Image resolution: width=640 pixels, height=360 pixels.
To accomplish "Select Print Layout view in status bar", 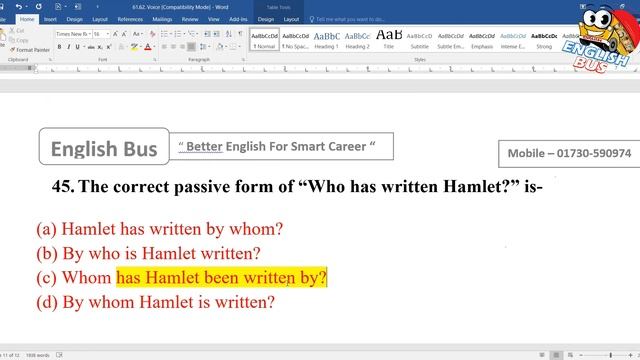I will coord(556,355).
